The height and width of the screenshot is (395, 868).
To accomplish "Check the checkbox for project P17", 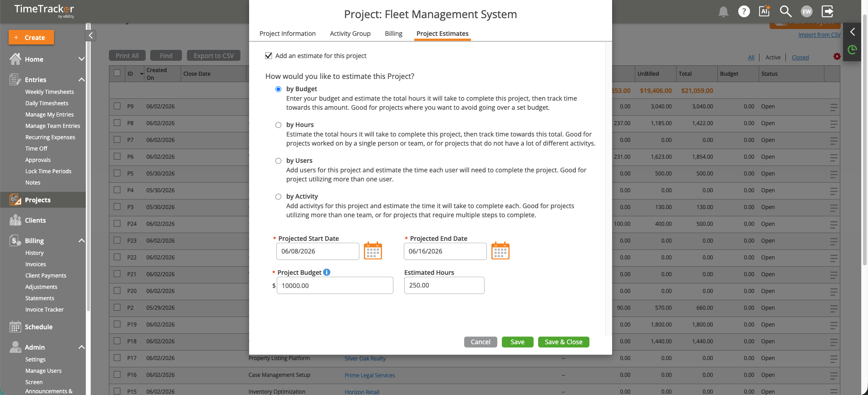I will [x=117, y=358].
